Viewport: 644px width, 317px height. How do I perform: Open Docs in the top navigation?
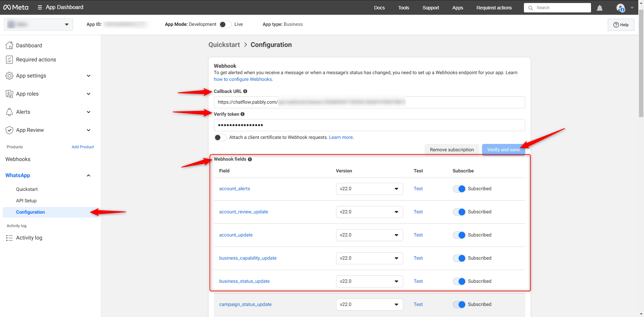(379, 8)
